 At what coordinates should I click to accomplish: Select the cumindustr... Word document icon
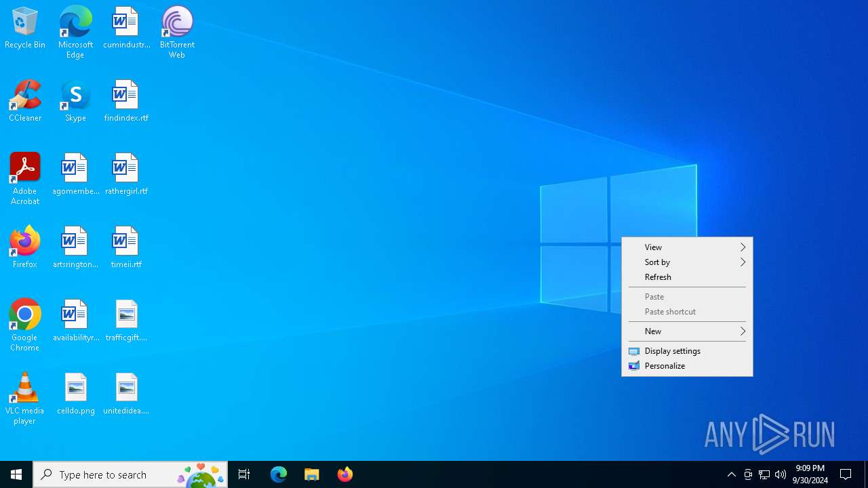pyautogui.click(x=126, y=28)
